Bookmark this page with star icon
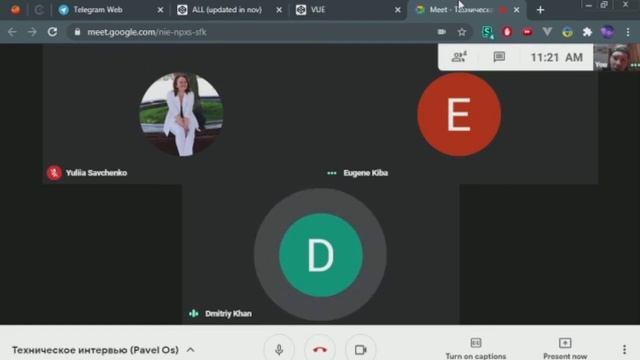640x360 pixels. point(462,32)
